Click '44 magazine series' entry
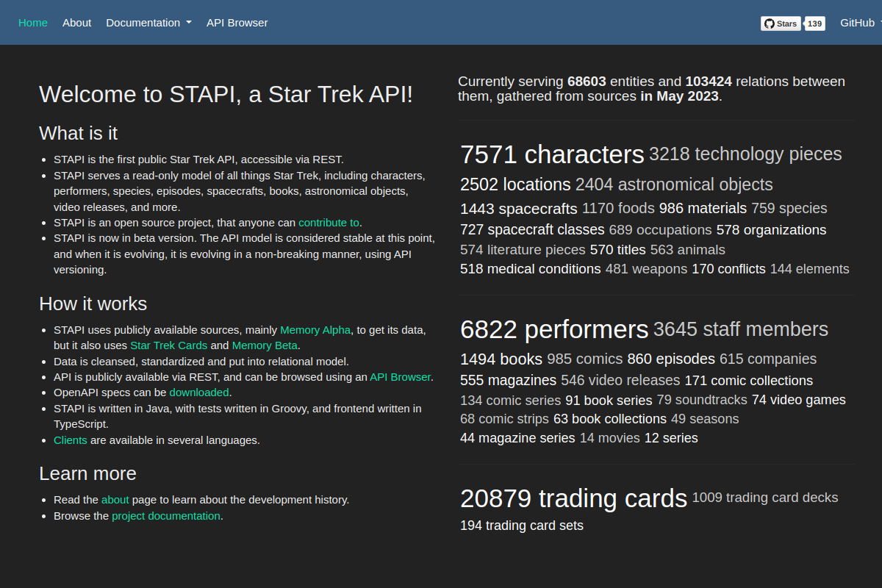 pos(517,438)
